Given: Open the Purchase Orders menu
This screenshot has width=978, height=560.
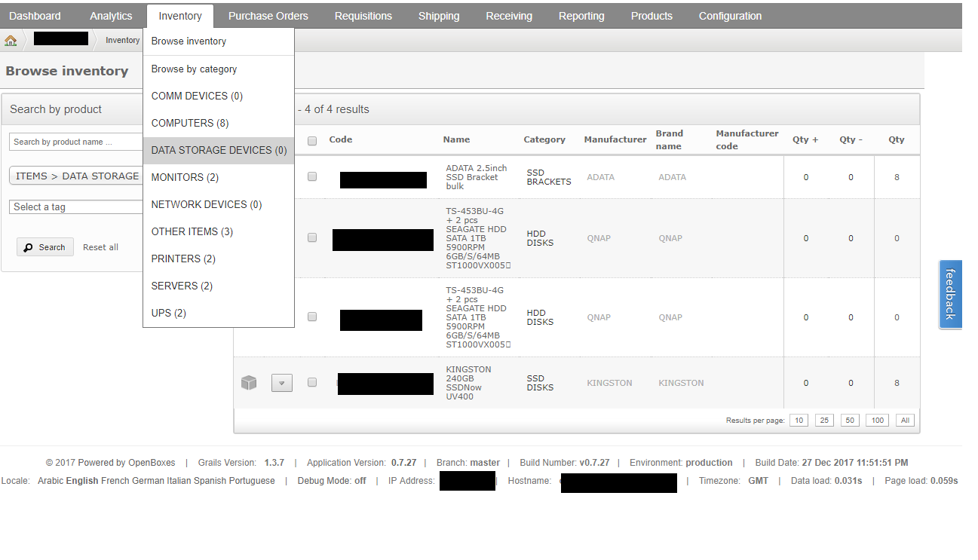Looking at the screenshot, I should tap(268, 15).
